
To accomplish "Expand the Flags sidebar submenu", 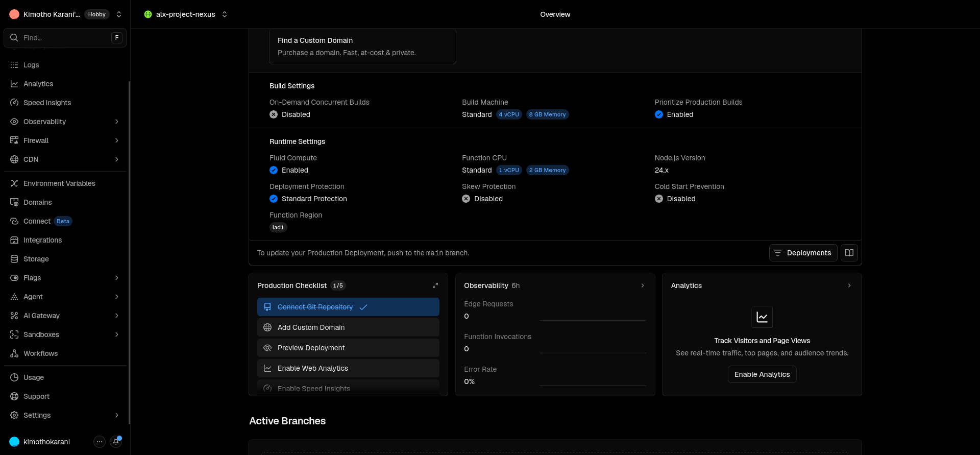I will (x=117, y=278).
